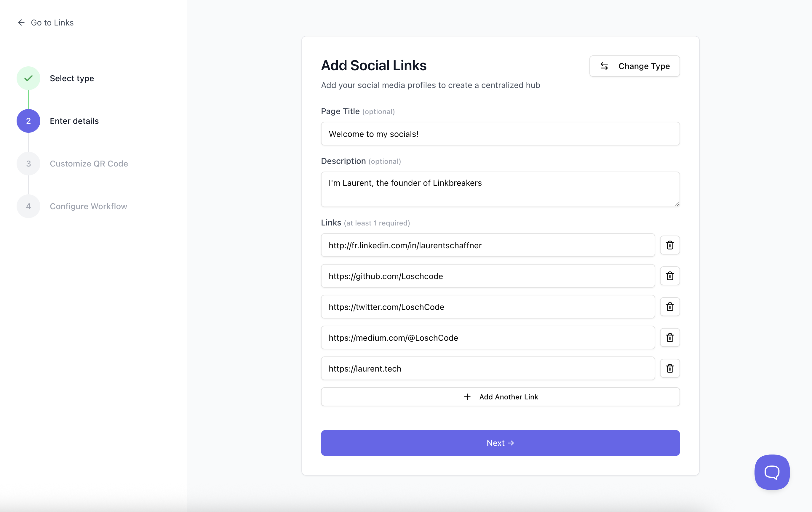Select the completed Select type step checkmark
The width and height of the screenshot is (812, 512).
pos(28,78)
